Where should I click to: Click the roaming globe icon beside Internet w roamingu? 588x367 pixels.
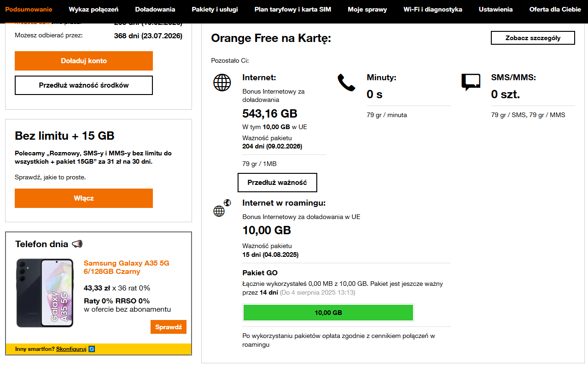pyautogui.click(x=221, y=208)
